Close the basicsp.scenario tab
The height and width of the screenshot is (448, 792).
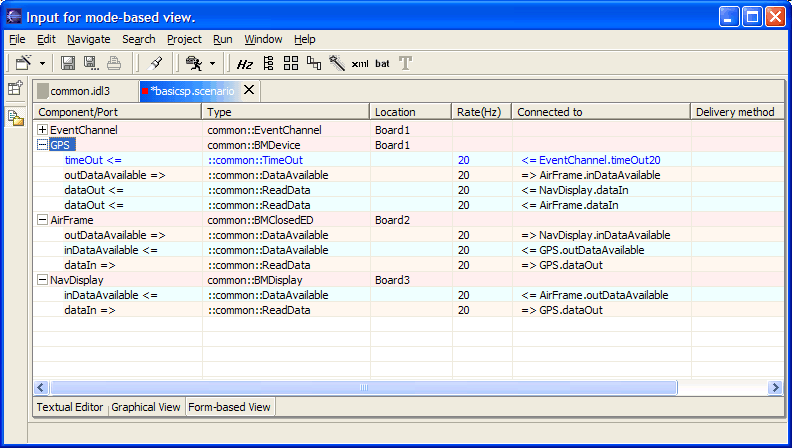click(250, 90)
